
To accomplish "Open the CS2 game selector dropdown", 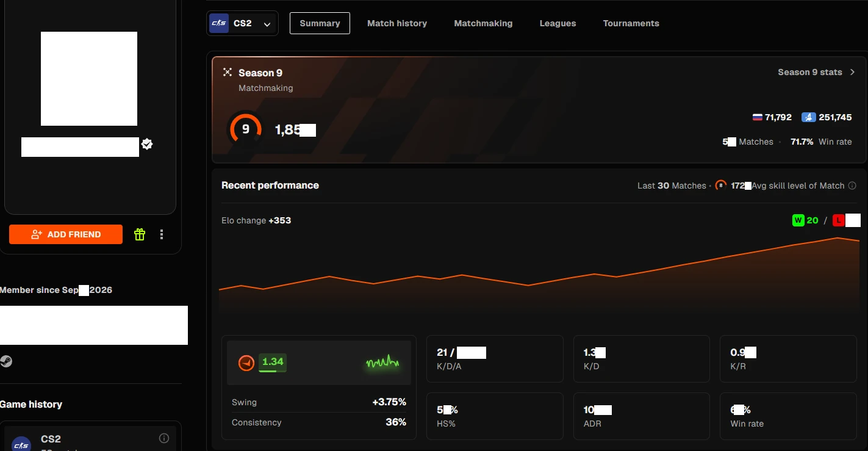I will (x=242, y=23).
